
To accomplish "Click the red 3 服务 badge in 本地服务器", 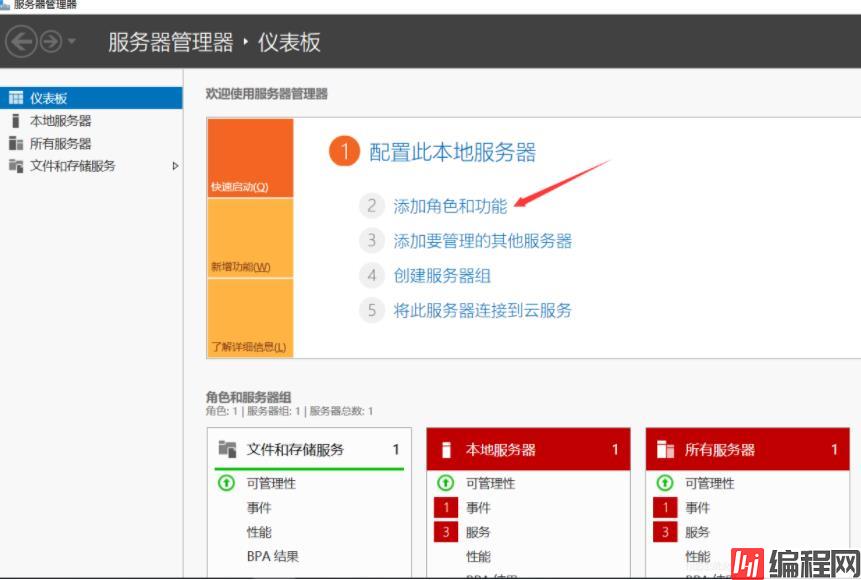I will [446, 532].
